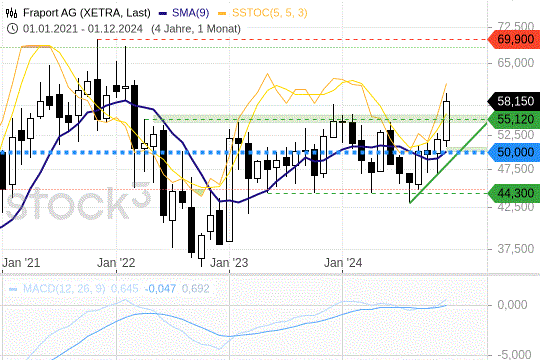Select the black 58,150 last price tag
This screenshot has height=360, width=540.
[514, 101]
